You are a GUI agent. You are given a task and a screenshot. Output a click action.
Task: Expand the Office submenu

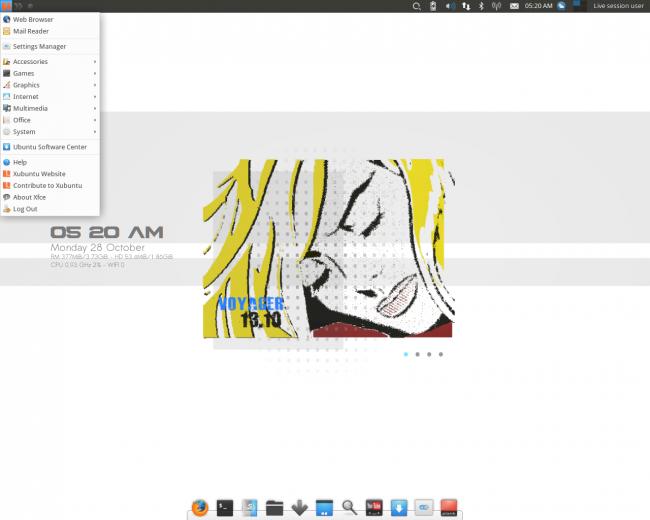[x=50, y=120]
